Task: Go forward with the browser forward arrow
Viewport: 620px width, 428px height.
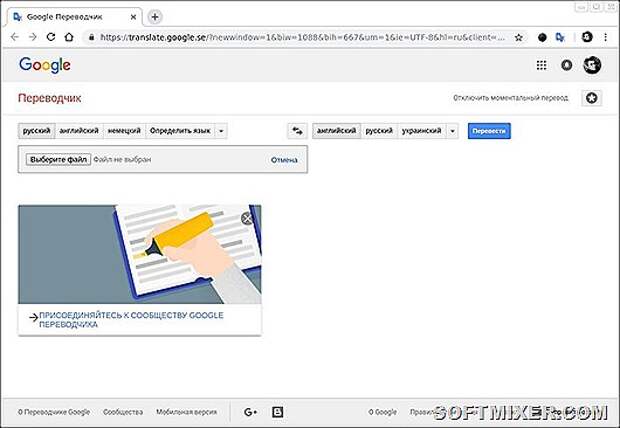Action: pos(33,37)
